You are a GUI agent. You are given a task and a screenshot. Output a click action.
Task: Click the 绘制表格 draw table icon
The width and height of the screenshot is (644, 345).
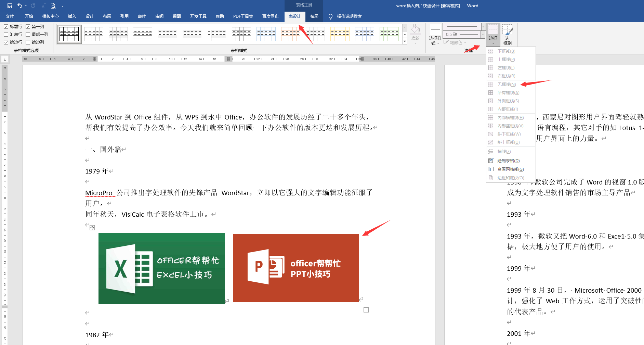(x=491, y=161)
